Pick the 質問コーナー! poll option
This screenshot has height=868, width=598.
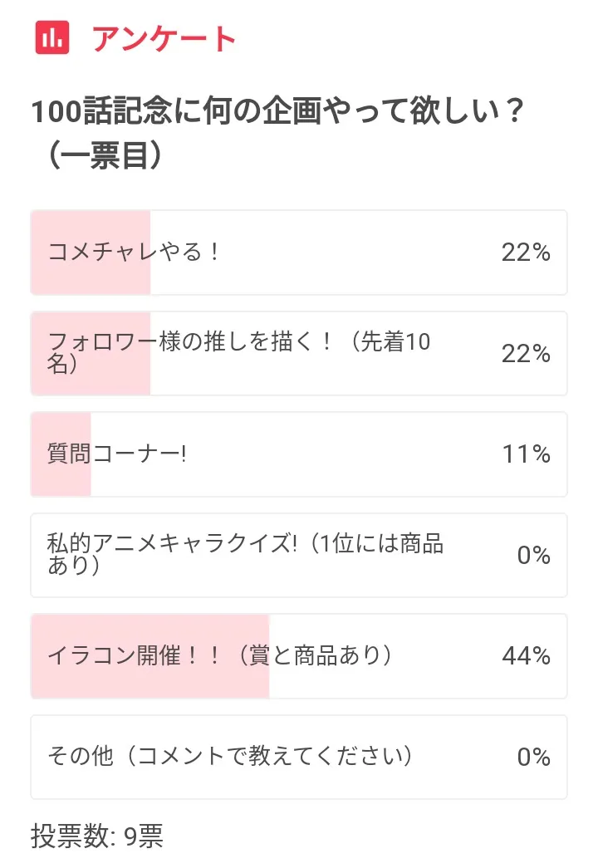(x=299, y=454)
